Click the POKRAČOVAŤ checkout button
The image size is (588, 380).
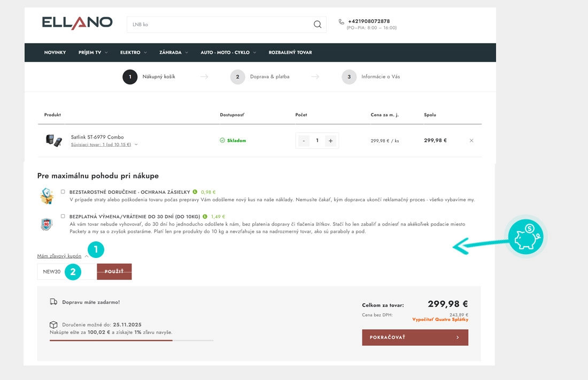(x=415, y=337)
